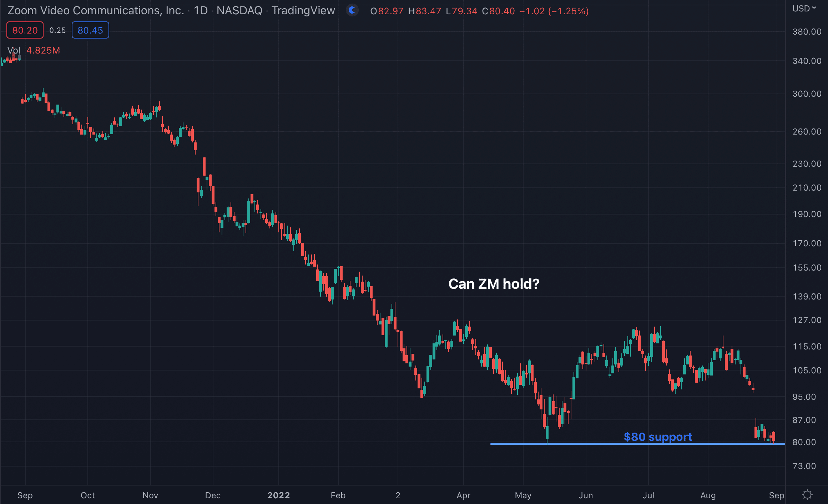Screen dimensions: 828x504
Task: Click the moon market-status icon
Action: (x=352, y=10)
